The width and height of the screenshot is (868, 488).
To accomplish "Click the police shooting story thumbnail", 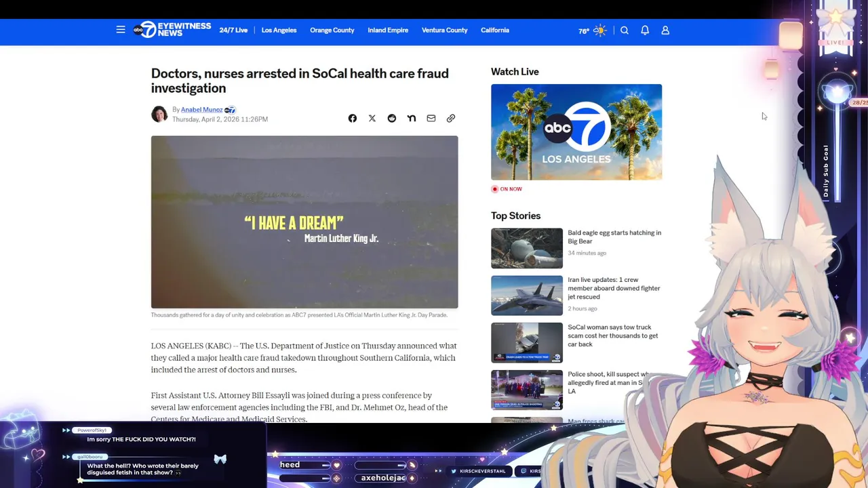I will (x=527, y=390).
